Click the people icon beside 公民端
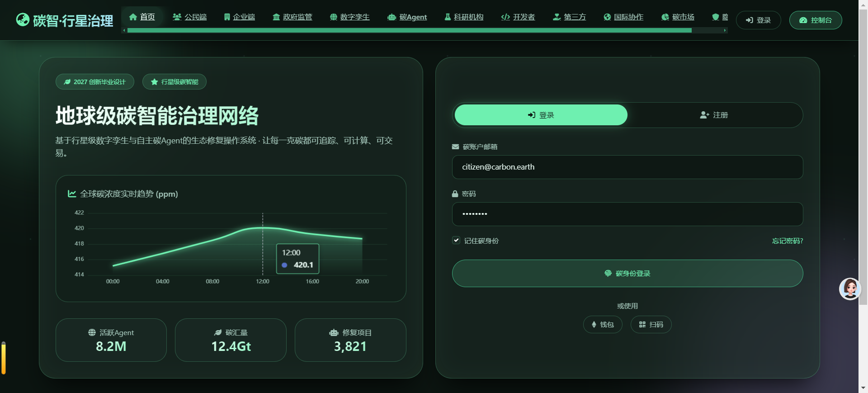The image size is (868, 393). tap(177, 17)
